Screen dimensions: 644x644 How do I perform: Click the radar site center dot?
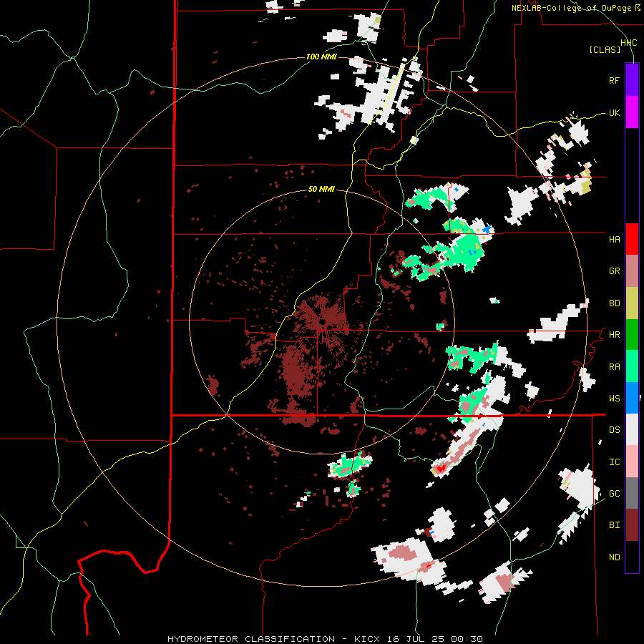click(x=323, y=321)
